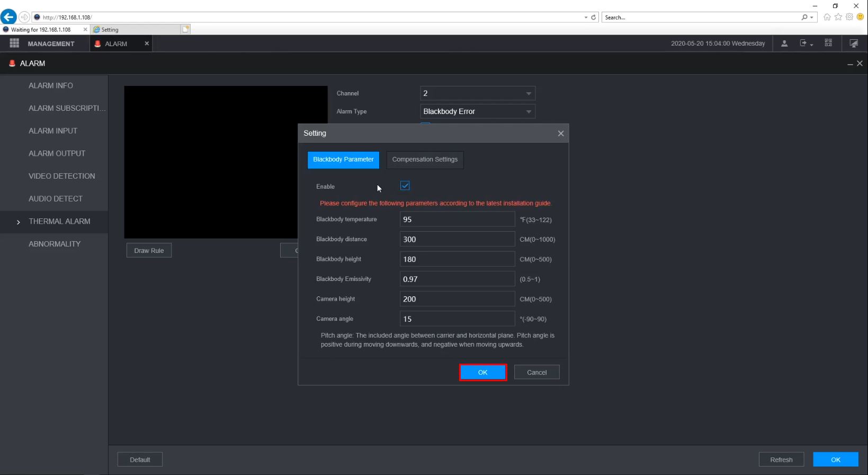Select the Blackbody Parameter tab
The height and width of the screenshot is (475, 868).
pyautogui.click(x=343, y=160)
